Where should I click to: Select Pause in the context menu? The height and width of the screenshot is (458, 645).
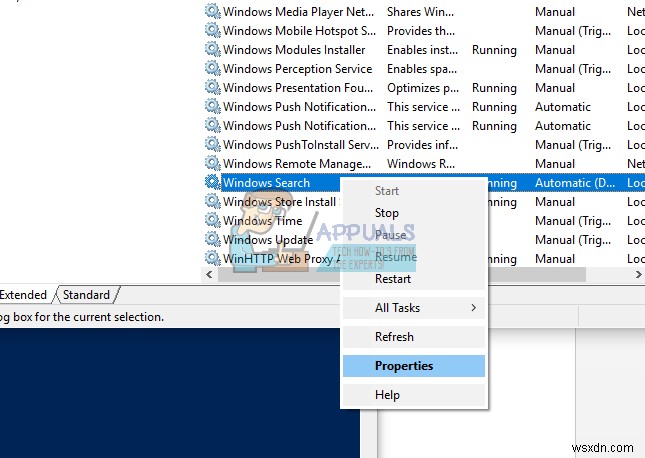tap(414, 235)
